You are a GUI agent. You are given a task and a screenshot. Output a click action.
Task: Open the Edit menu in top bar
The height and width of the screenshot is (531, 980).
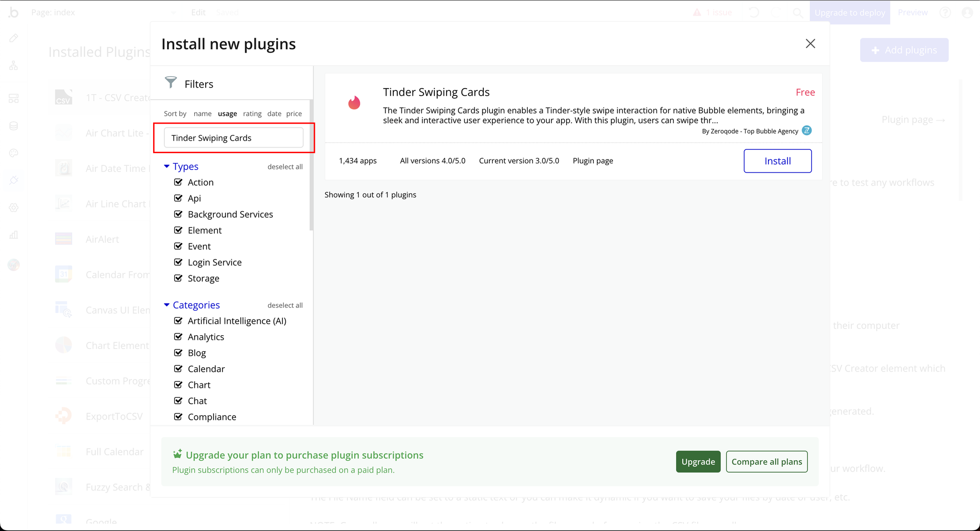click(x=198, y=12)
